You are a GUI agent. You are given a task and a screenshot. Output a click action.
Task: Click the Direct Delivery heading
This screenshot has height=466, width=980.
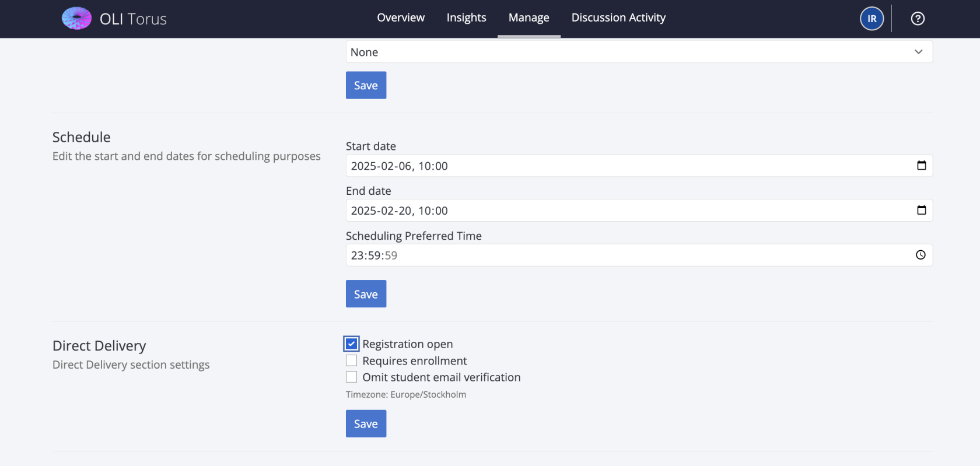[99, 346]
